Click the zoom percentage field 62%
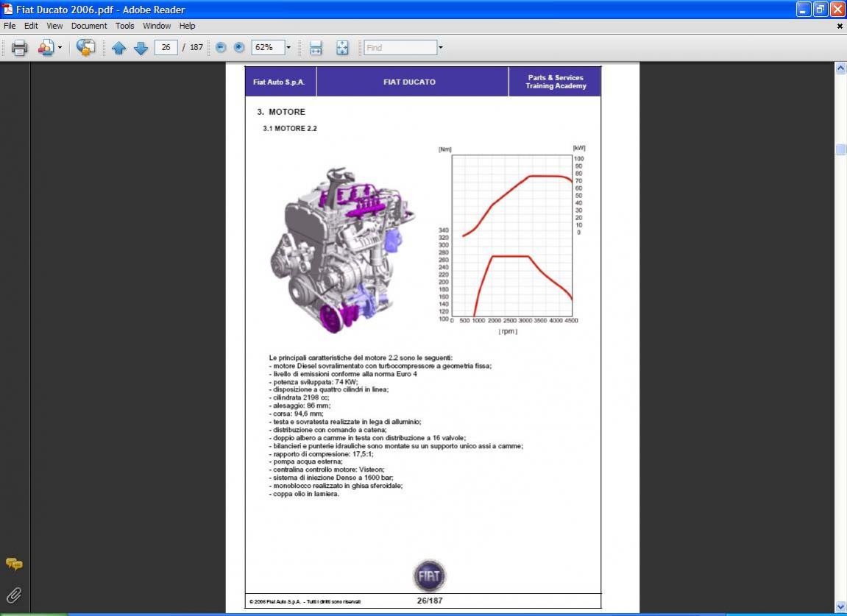 coord(267,48)
